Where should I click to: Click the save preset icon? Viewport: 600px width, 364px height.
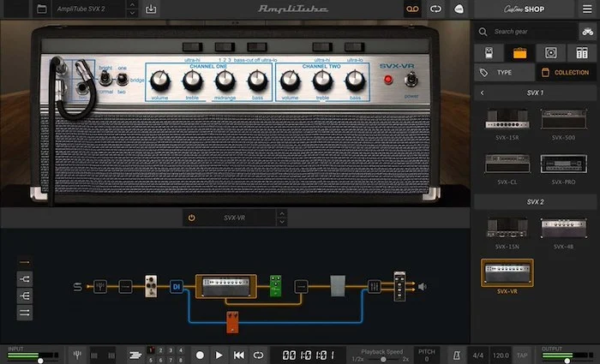coord(152,9)
